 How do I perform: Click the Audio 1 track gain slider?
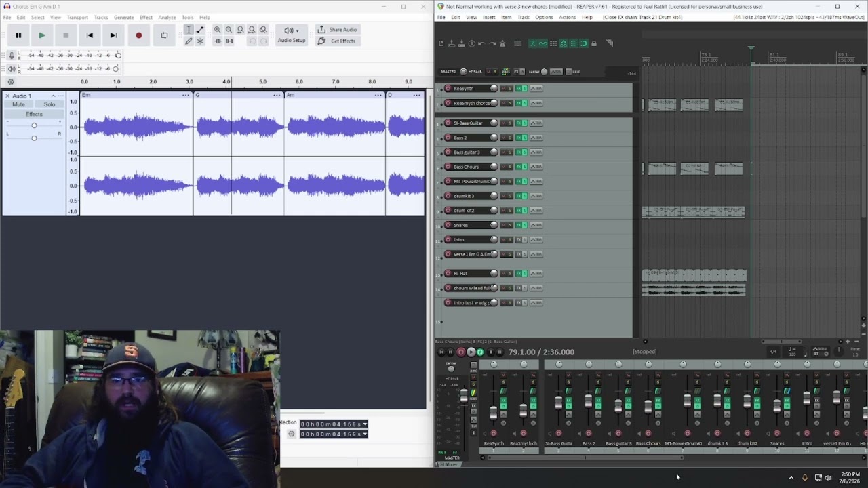point(34,125)
